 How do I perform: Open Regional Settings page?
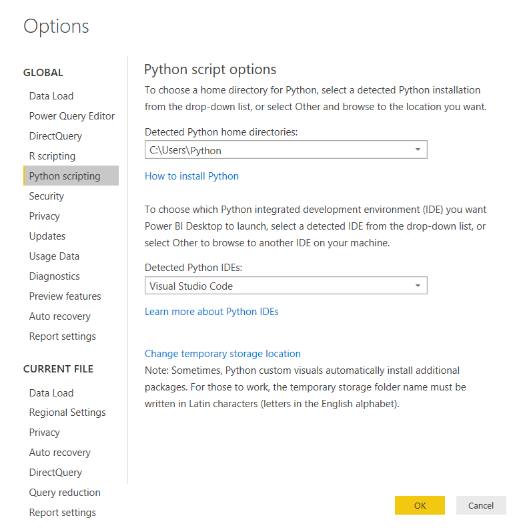[67, 412]
